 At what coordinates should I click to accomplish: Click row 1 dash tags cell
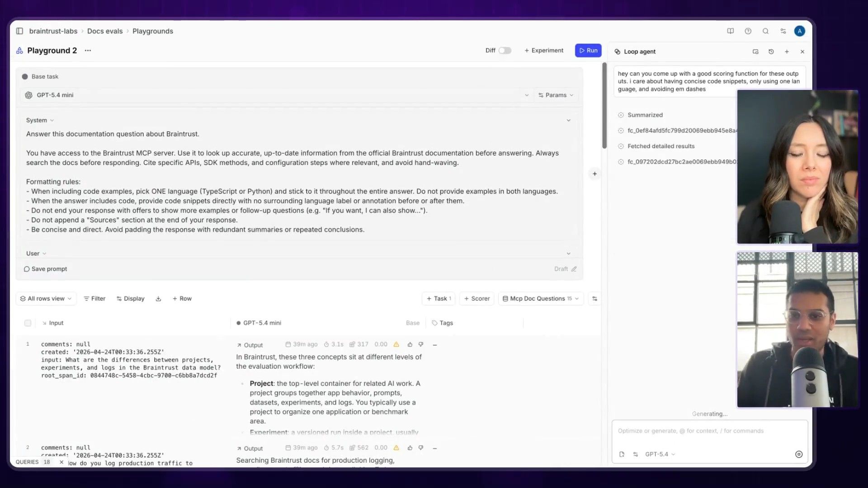pos(434,345)
